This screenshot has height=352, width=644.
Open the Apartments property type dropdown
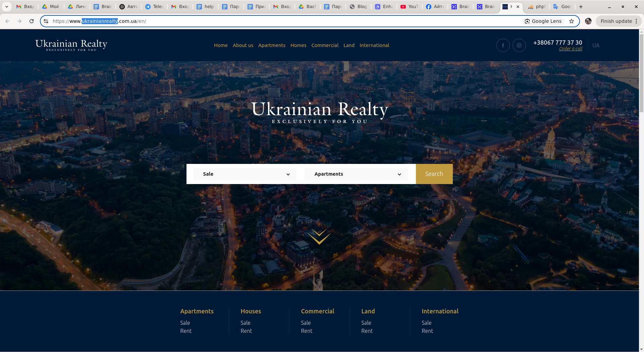(356, 174)
